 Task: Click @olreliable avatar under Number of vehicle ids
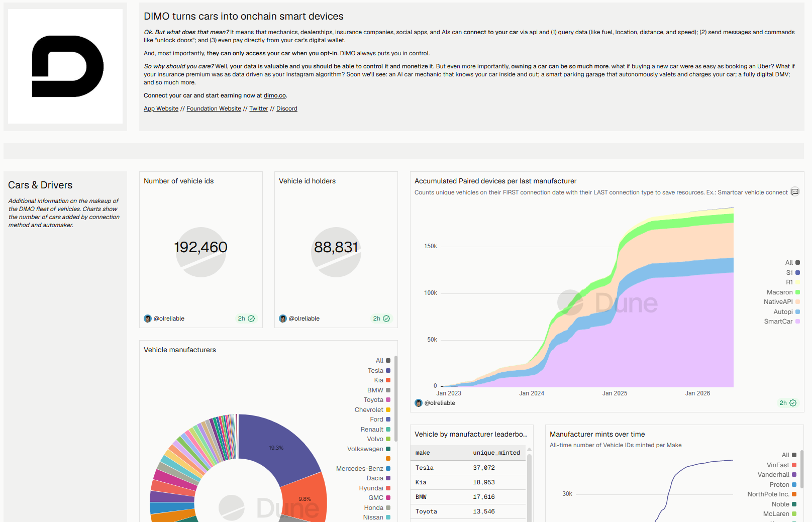148,319
